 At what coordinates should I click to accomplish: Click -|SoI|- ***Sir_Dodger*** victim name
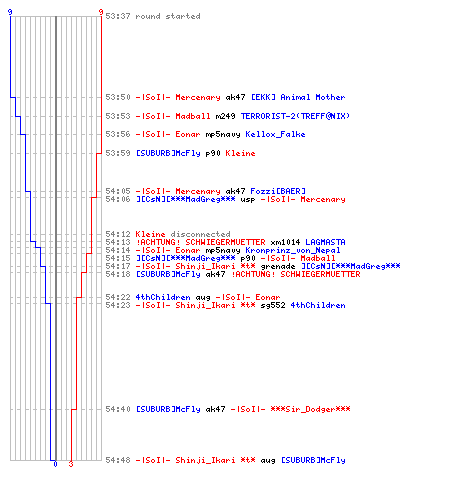290,409
